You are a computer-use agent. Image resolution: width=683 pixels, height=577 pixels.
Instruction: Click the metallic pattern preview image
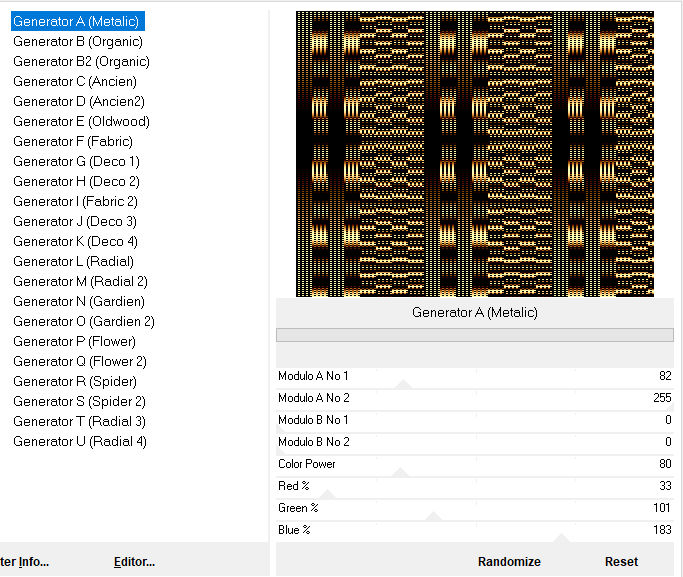pyautogui.click(x=474, y=154)
